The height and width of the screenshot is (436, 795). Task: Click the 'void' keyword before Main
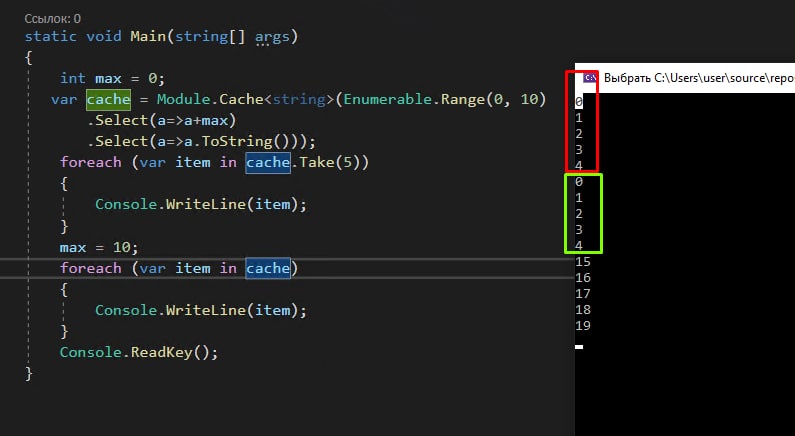(x=103, y=36)
